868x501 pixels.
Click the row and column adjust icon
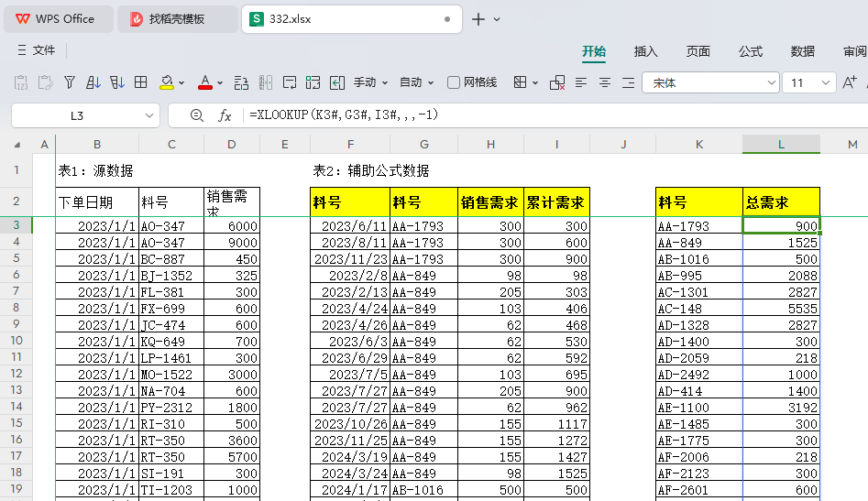241,83
